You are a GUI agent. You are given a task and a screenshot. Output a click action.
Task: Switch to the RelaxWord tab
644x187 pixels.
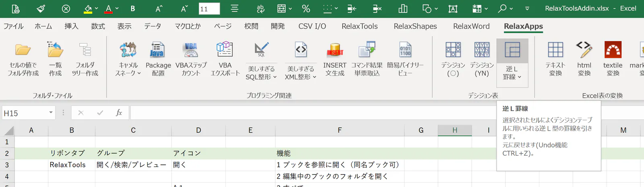pyautogui.click(x=471, y=26)
